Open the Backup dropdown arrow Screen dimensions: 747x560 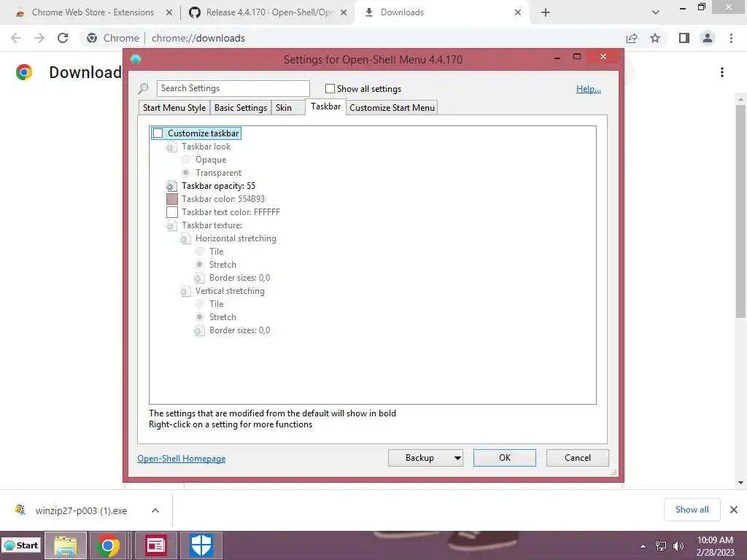click(457, 458)
